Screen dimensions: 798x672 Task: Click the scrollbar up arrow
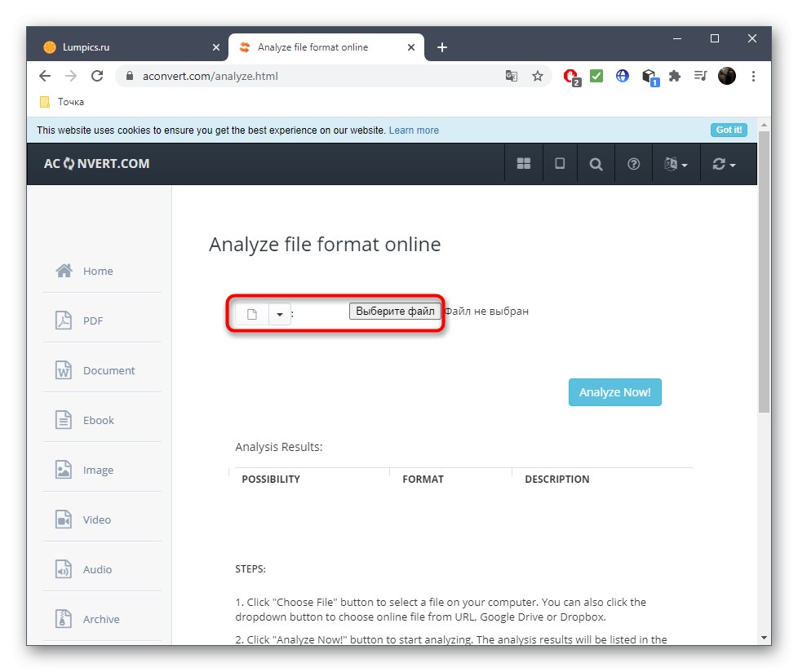pos(764,125)
